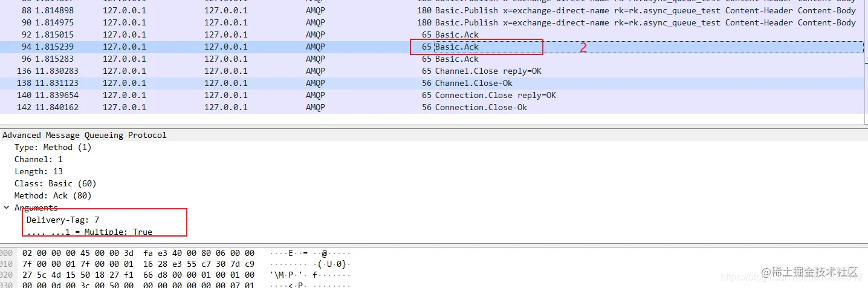Click hex row starting 02 00 00 00 45
The image size is (868, 288).
coord(138,253)
